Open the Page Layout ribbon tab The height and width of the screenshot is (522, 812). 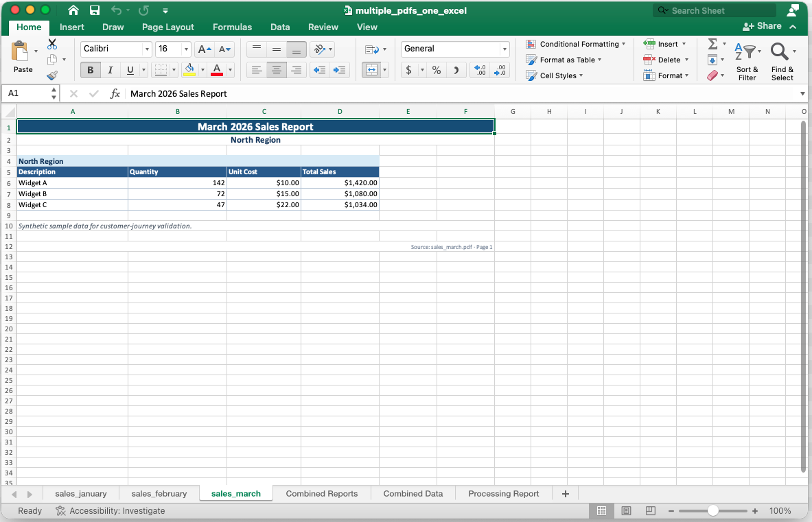click(x=167, y=27)
